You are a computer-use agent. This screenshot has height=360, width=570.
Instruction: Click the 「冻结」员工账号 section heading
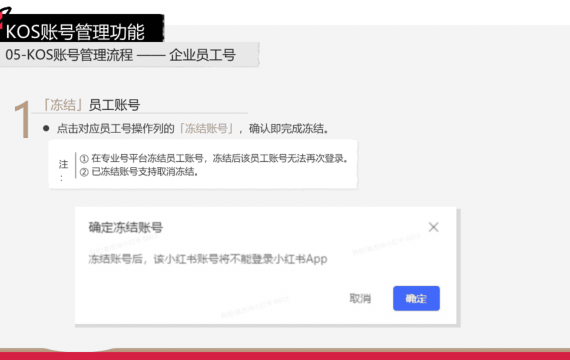tap(90, 105)
